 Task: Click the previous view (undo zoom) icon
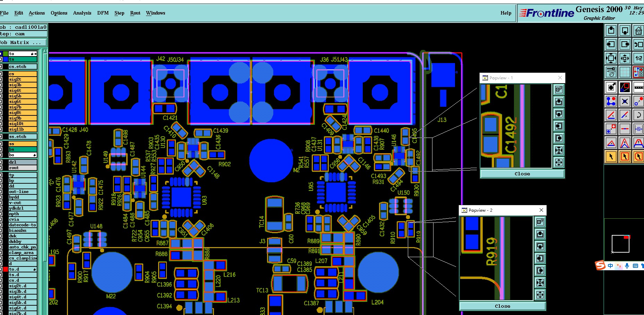(638, 44)
